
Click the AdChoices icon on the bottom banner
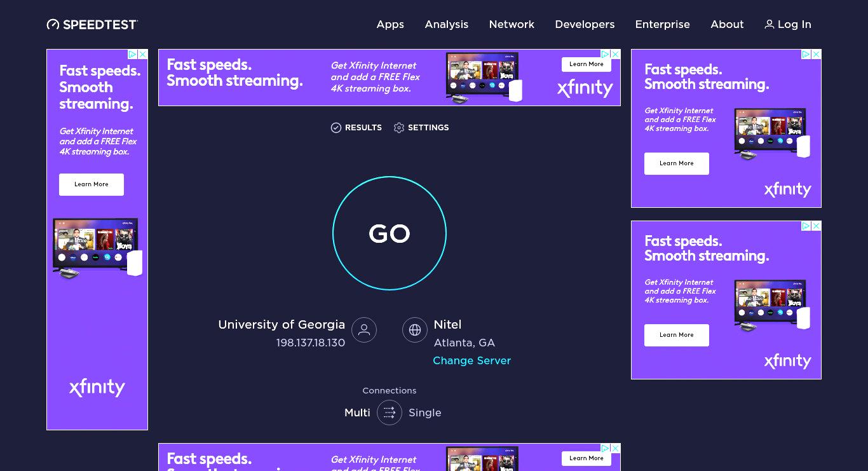pyautogui.click(x=606, y=449)
